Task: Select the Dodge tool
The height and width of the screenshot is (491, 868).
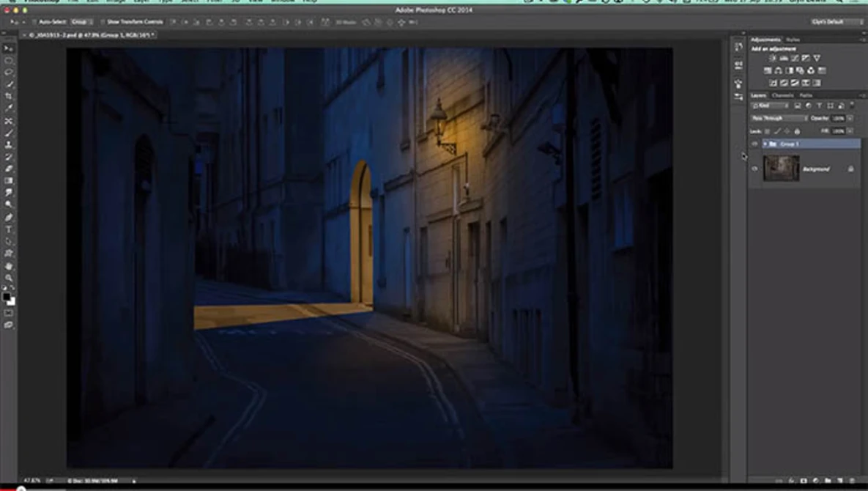Action: (8, 204)
